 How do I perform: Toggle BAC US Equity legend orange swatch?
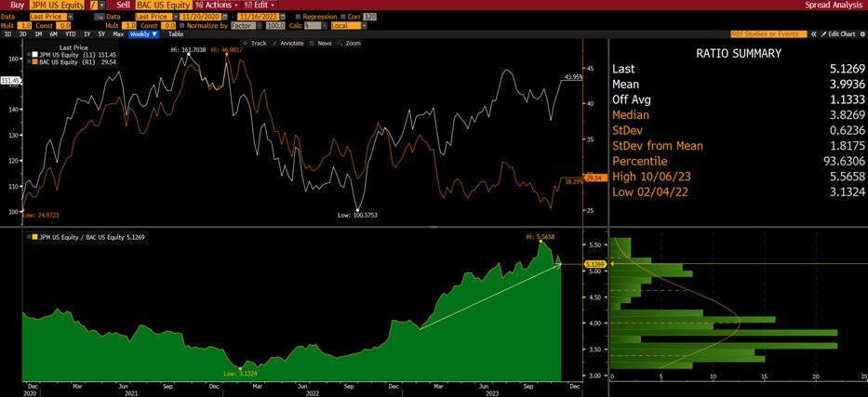pyautogui.click(x=34, y=62)
